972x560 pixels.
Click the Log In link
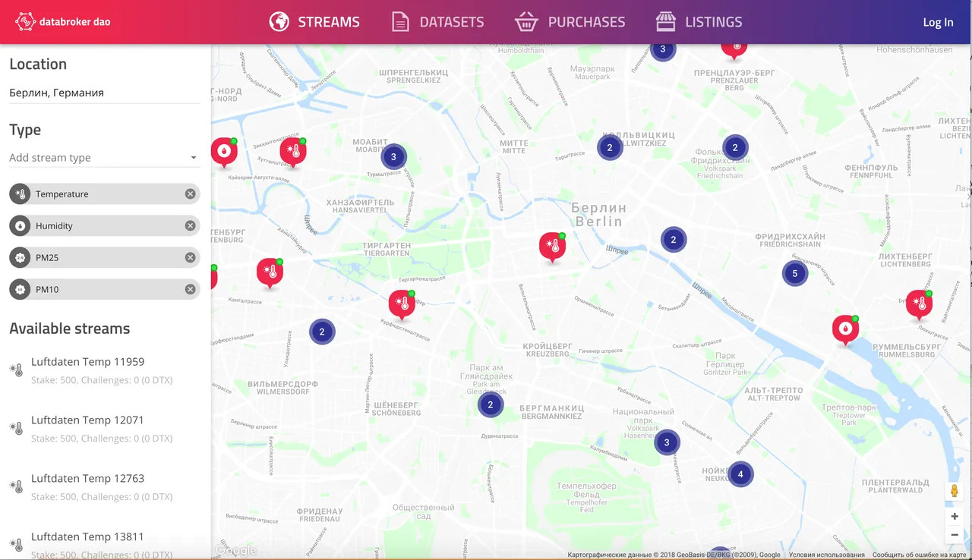click(938, 22)
